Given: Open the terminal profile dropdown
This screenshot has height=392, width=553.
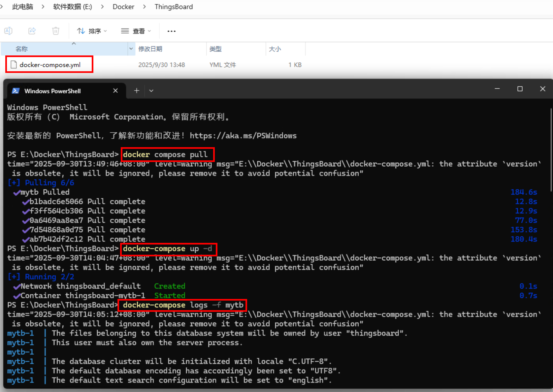Looking at the screenshot, I should 151,90.
